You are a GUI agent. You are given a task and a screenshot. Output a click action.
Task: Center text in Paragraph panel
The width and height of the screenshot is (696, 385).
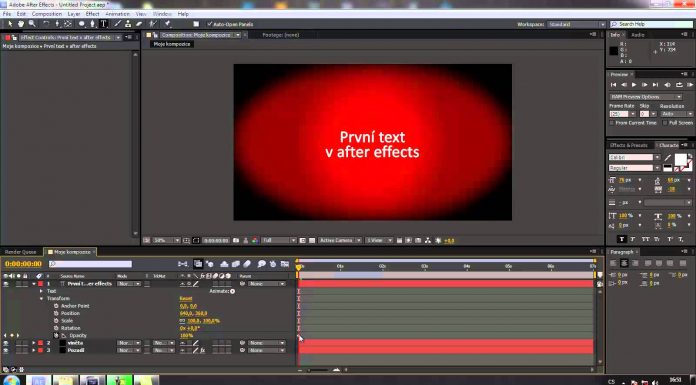(x=624, y=263)
